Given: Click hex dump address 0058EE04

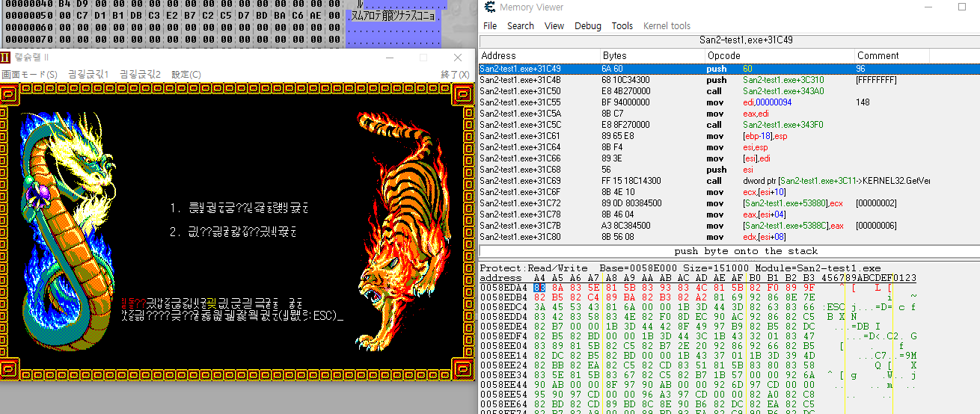Looking at the screenshot, I should [503, 345].
